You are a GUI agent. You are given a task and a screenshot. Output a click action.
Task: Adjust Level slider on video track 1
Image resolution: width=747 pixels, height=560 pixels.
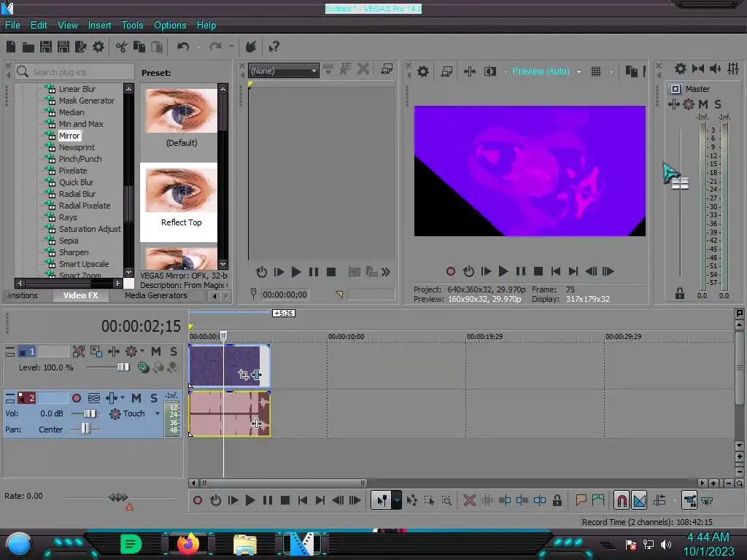[x=123, y=367]
